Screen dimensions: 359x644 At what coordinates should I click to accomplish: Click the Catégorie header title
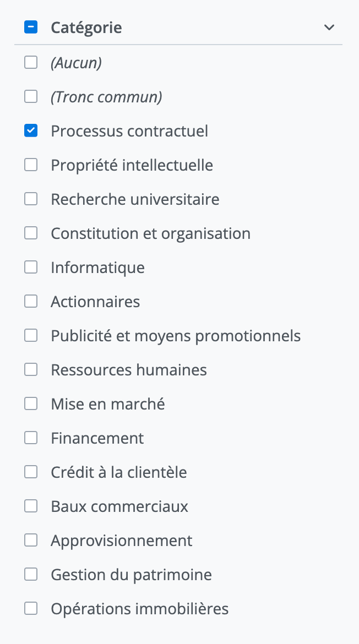point(86,28)
